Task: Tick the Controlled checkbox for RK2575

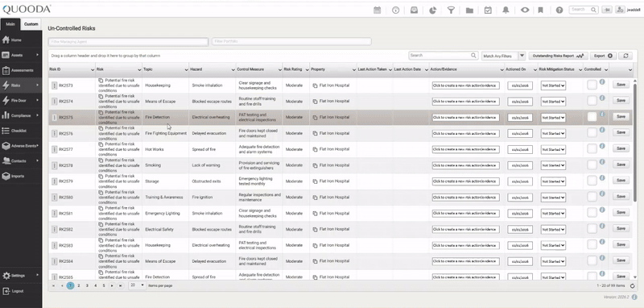Action: (592, 117)
